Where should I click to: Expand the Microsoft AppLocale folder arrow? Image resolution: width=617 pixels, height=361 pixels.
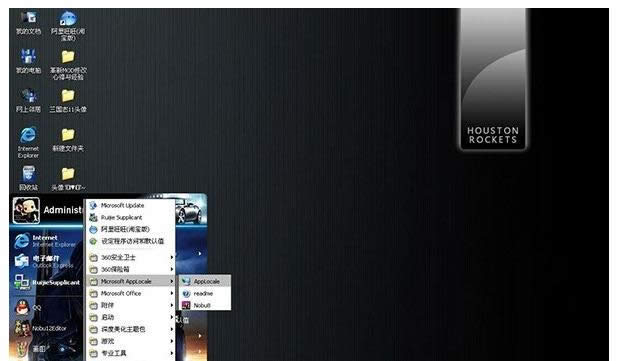click(172, 281)
